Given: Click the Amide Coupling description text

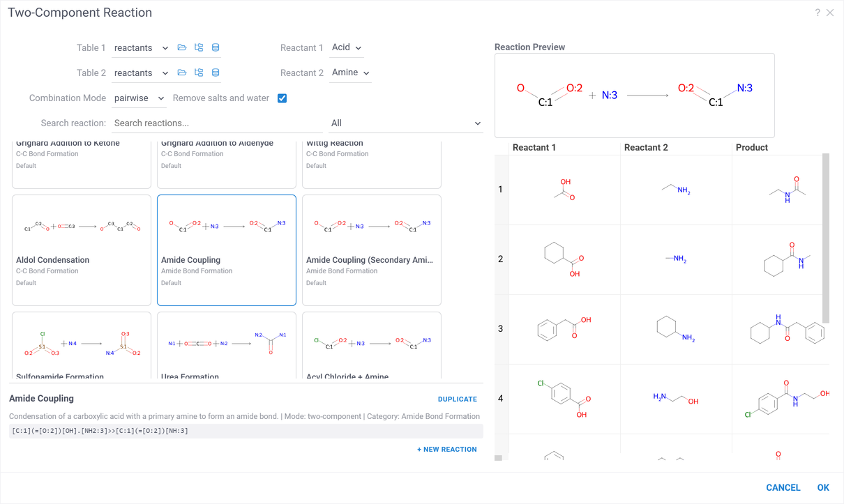Looking at the screenshot, I should click(x=244, y=416).
